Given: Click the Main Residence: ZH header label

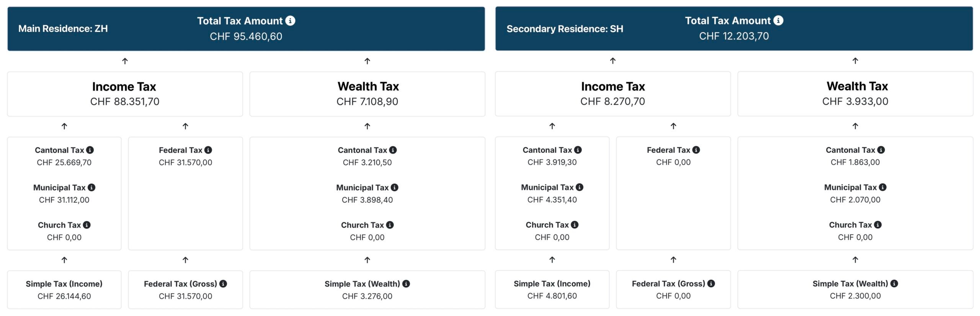Looking at the screenshot, I should pyautogui.click(x=63, y=29).
